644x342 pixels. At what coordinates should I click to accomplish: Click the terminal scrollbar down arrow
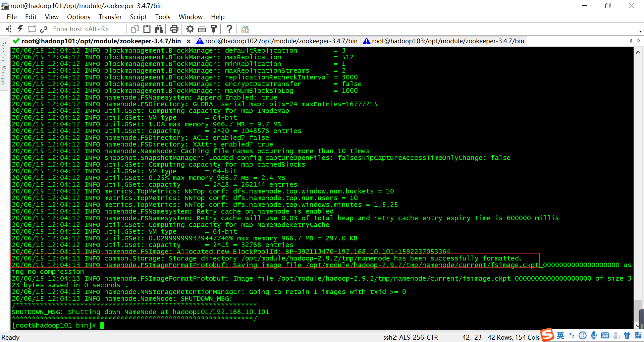(x=638, y=326)
